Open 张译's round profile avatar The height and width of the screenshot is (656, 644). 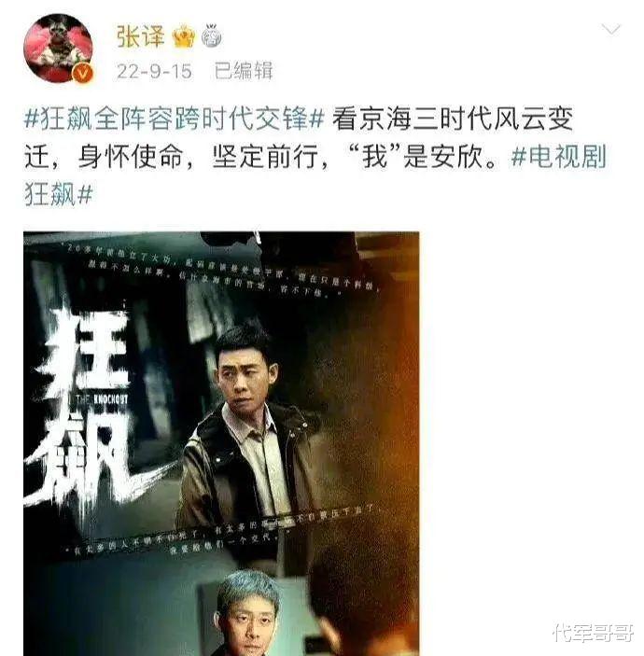tap(58, 48)
